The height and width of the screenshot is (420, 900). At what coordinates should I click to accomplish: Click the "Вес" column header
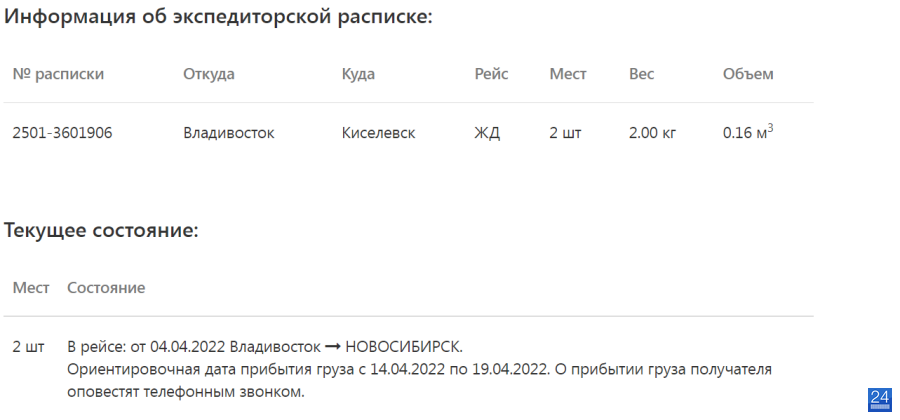[641, 74]
